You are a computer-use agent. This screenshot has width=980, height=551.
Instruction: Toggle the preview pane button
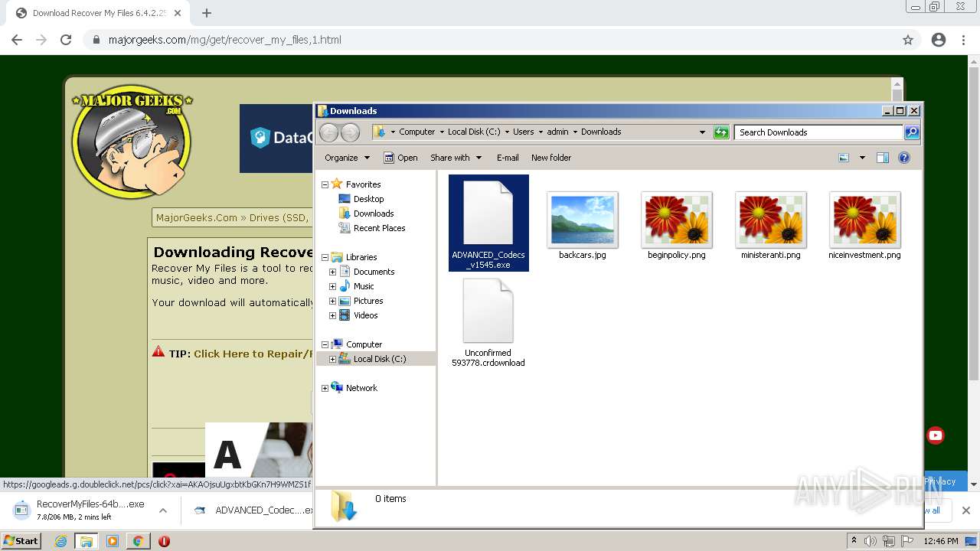pos(883,158)
